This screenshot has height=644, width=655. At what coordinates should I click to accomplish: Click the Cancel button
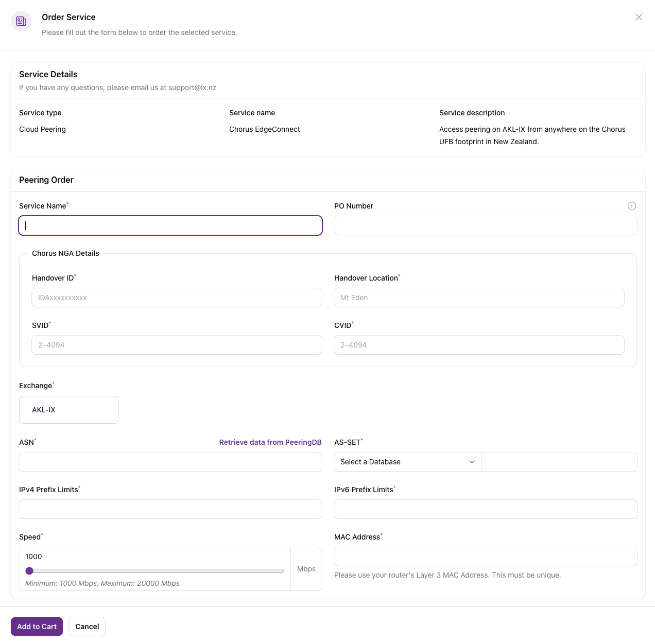87,626
